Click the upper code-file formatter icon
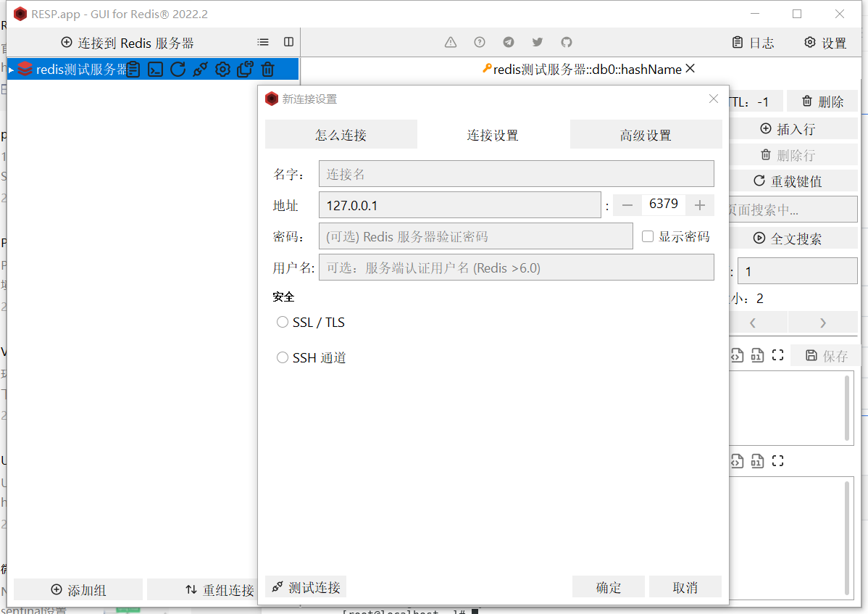Image resolution: width=868 pixels, height=614 pixels. tap(737, 355)
